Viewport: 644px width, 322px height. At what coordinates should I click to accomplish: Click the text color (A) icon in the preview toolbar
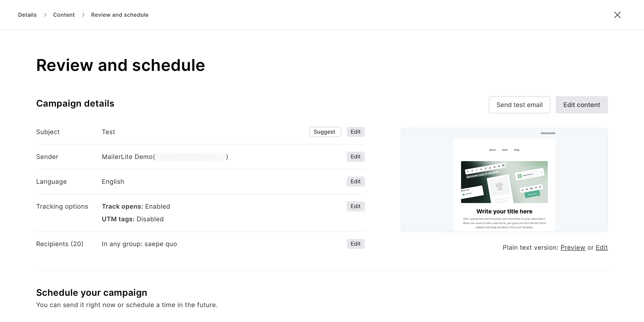[x=490, y=168]
